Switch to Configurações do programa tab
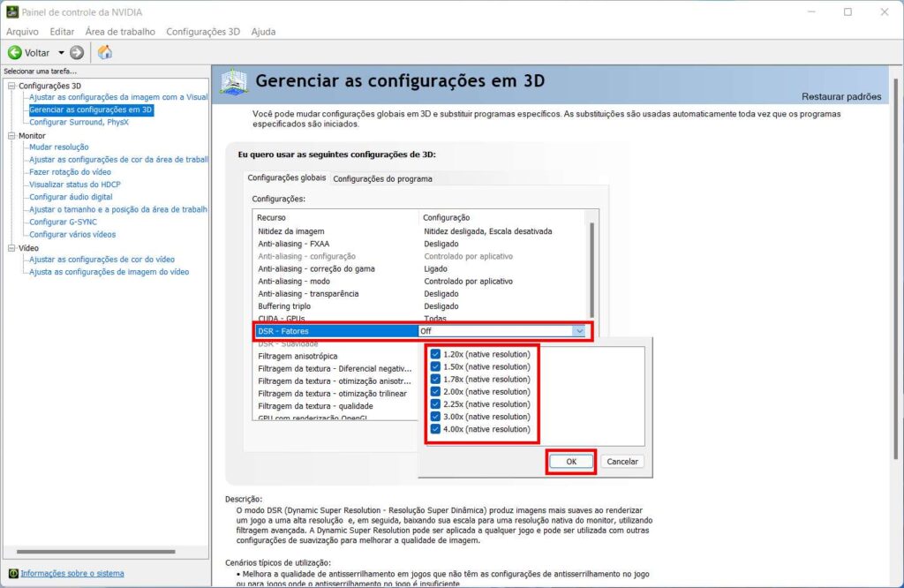The image size is (904, 588). tap(382, 178)
